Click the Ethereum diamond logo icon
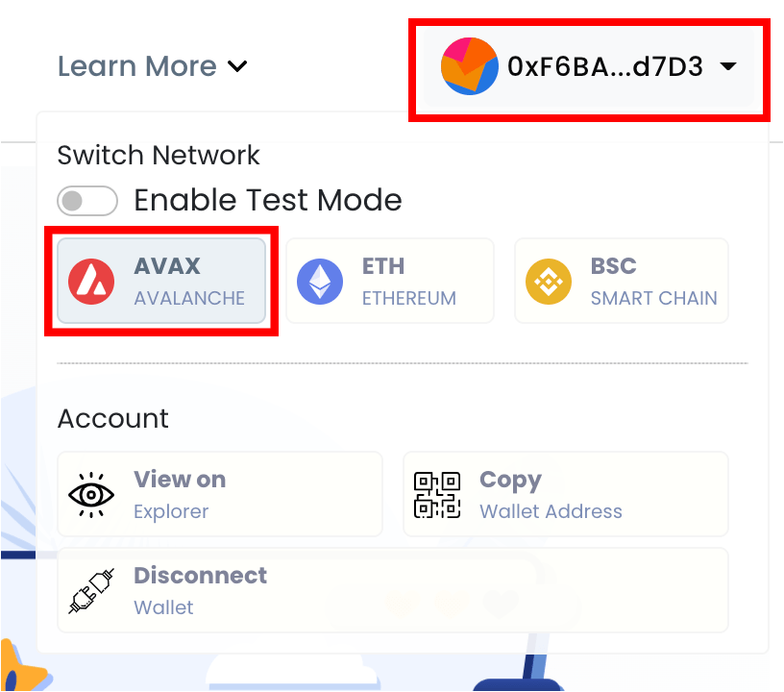The width and height of the screenshot is (784, 692). (320, 282)
